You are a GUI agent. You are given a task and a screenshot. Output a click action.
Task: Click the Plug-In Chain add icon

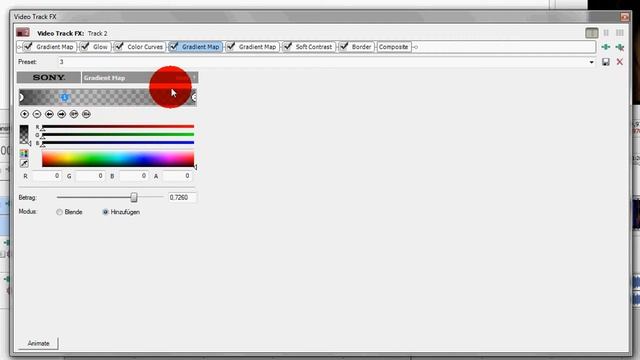click(606, 47)
